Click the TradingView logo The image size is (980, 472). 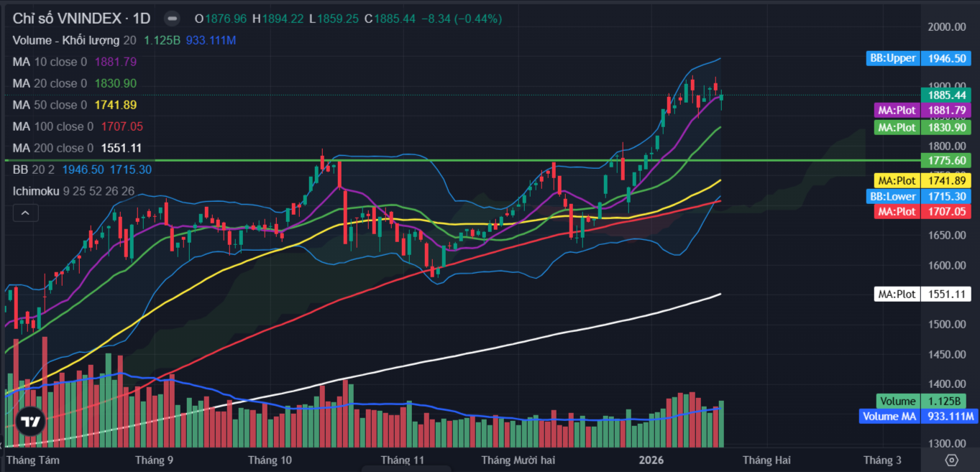click(31, 422)
